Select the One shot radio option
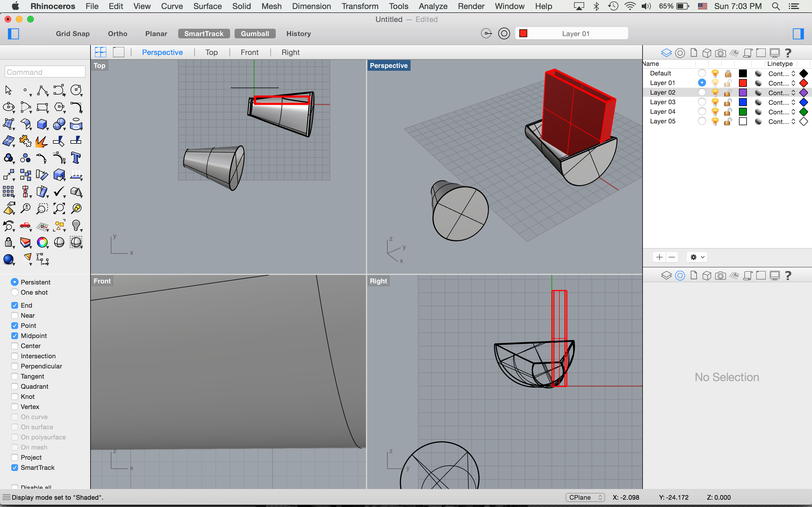812x507 pixels. tap(14, 292)
